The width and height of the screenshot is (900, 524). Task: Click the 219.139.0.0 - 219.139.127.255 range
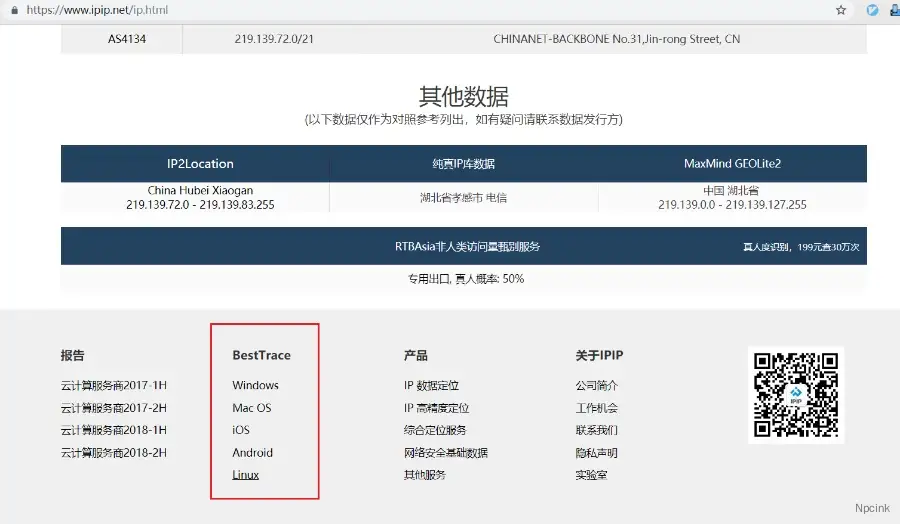[x=732, y=204]
